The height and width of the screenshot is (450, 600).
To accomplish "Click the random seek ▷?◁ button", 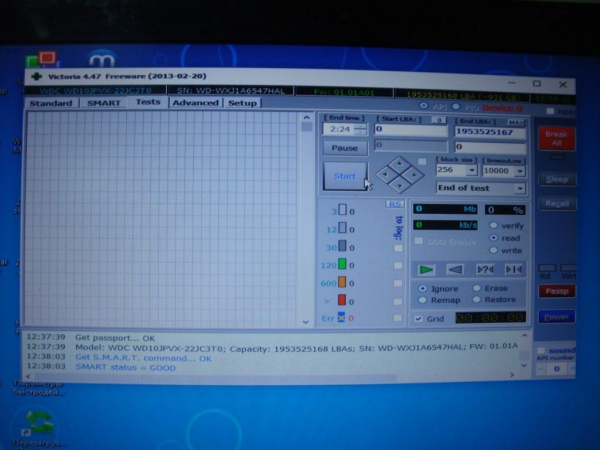I will [485, 270].
